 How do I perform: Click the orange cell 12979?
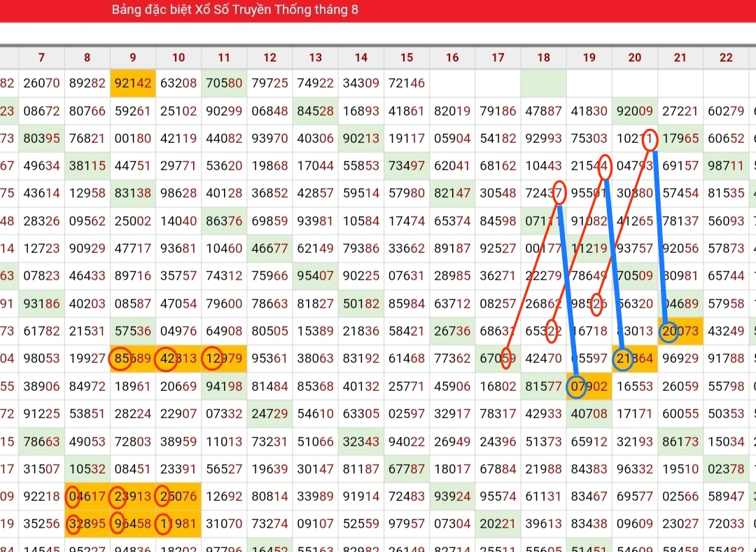224,359
